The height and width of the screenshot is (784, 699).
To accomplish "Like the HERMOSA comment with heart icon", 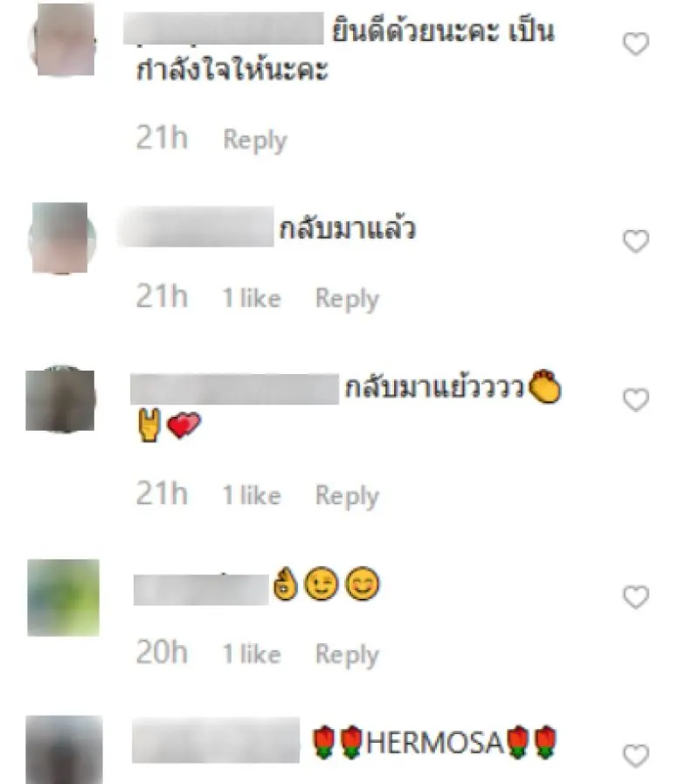I will point(635,755).
